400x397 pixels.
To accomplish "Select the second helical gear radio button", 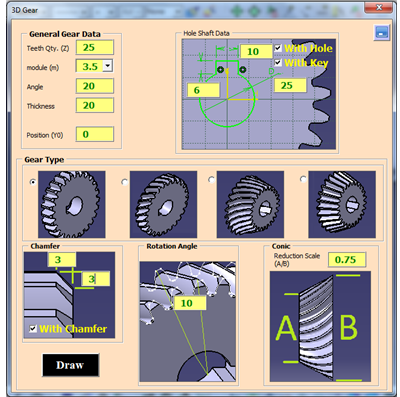I will [x=124, y=182].
